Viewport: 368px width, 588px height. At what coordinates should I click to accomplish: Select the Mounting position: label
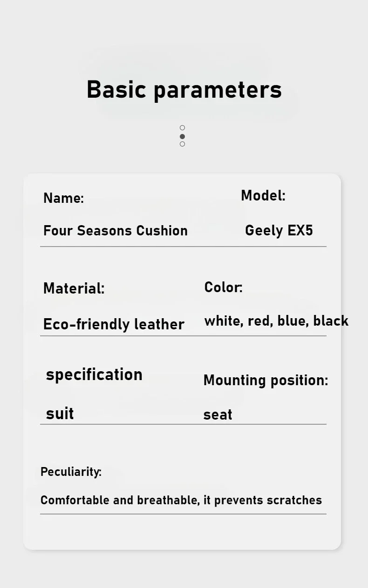click(266, 380)
